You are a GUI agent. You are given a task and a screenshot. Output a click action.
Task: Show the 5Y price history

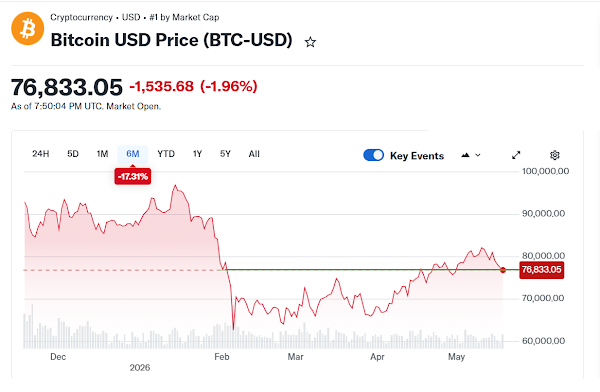225,154
